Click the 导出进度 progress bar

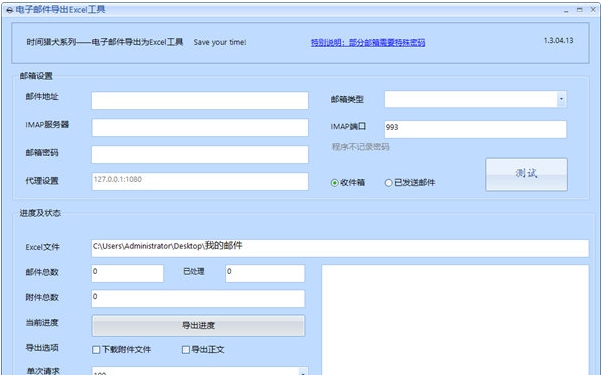(198, 326)
